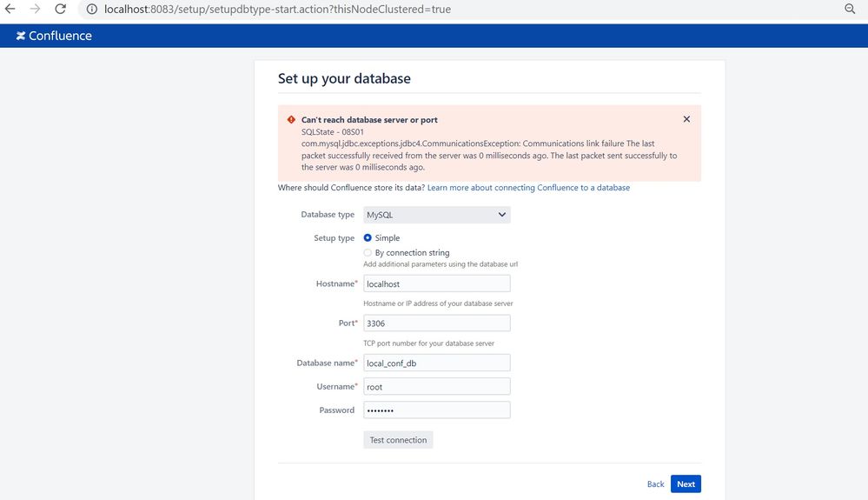
Task: Click the 'Can't reach database server or port' heading
Action: pyautogui.click(x=369, y=120)
